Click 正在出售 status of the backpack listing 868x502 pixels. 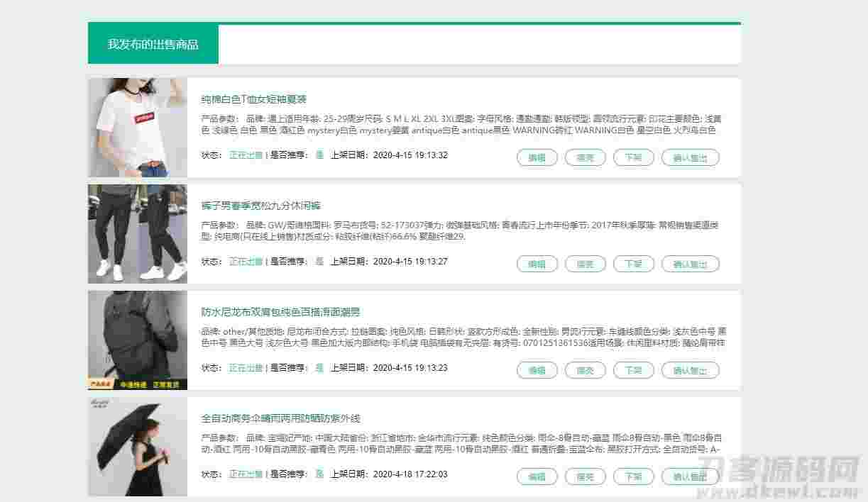[246, 368]
